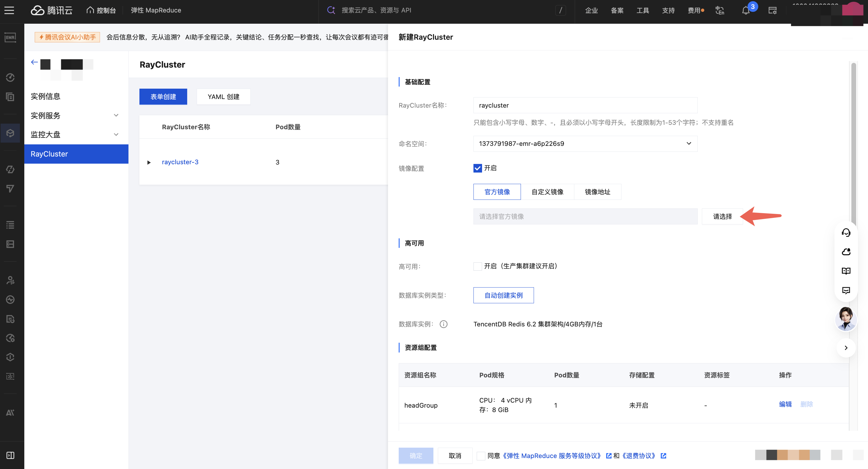Image resolution: width=868 pixels, height=469 pixels.
Task: Focus the RayCluster名称 input field
Action: click(585, 105)
